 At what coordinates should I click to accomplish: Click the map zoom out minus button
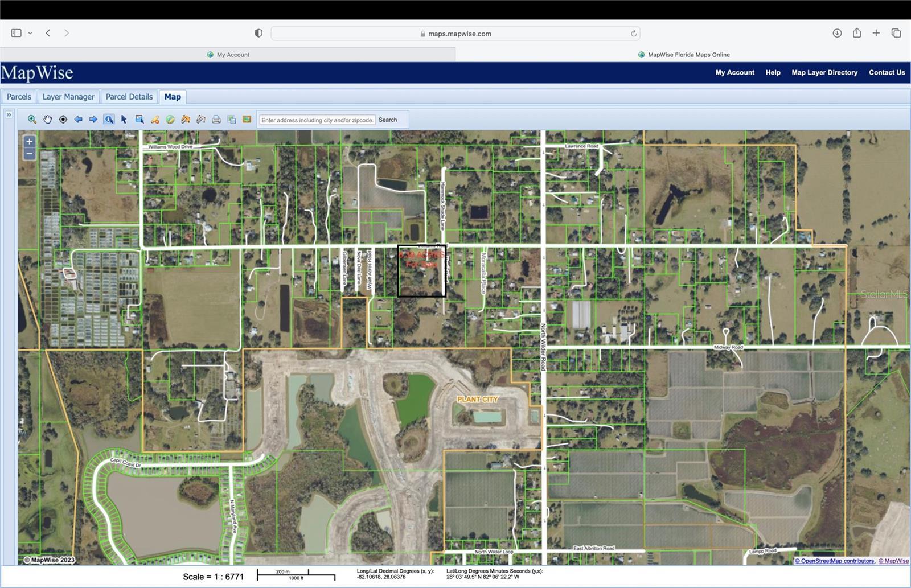tap(30, 154)
